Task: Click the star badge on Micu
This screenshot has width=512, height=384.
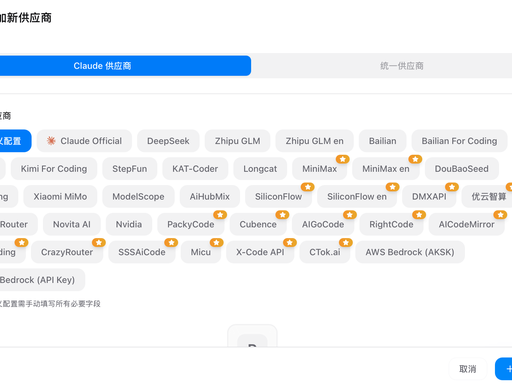Action: point(216,242)
